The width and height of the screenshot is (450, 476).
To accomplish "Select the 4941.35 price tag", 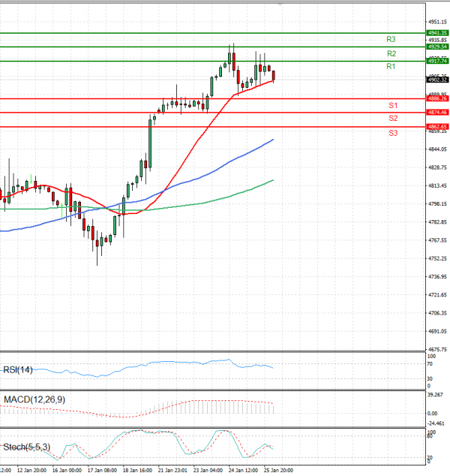I will pyautogui.click(x=437, y=33).
